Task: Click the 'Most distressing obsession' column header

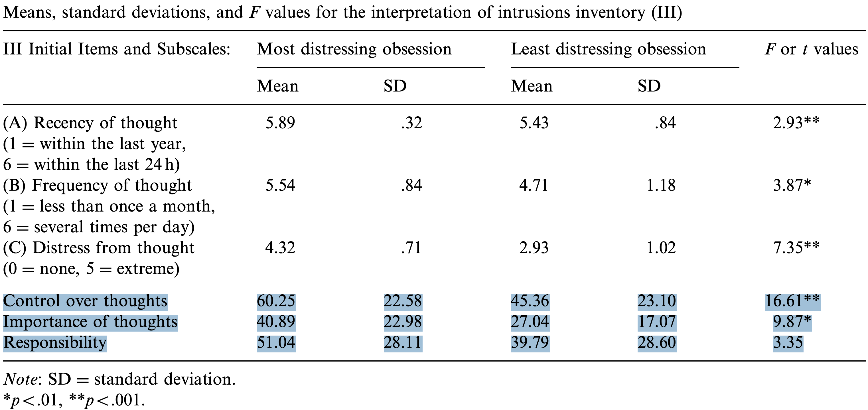Action: coord(354,49)
